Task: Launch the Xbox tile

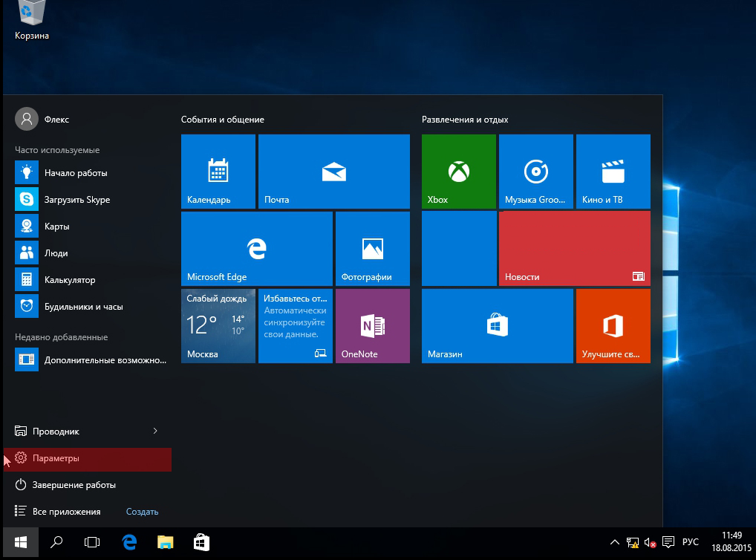Action: [458, 172]
